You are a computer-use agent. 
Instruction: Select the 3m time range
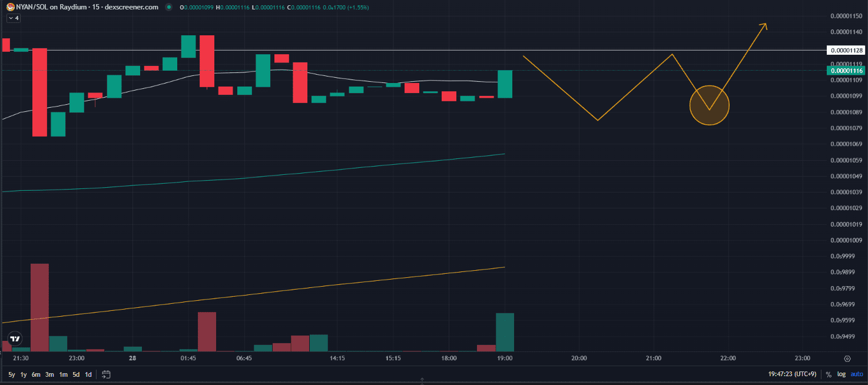tap(50, 374)
